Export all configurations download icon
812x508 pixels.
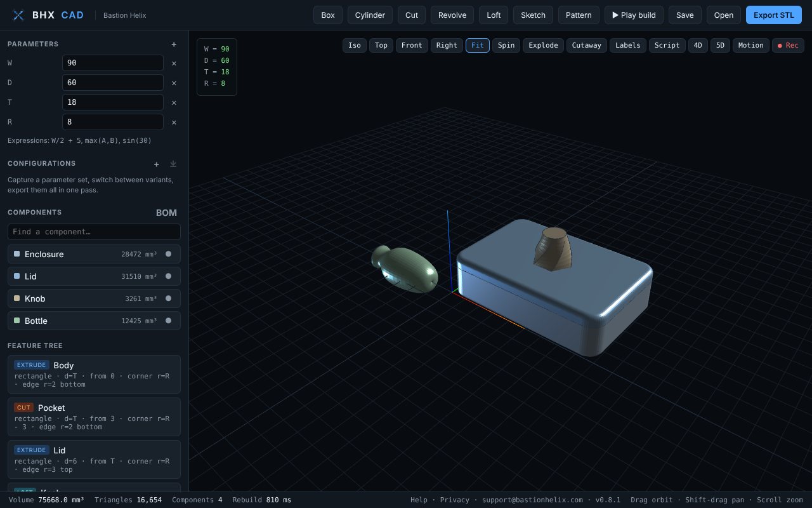[173, 164]
